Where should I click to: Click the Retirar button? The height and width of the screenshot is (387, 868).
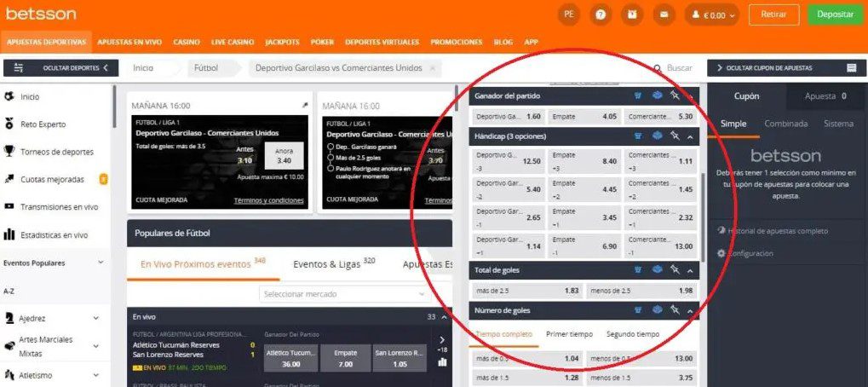pos(774,15)
